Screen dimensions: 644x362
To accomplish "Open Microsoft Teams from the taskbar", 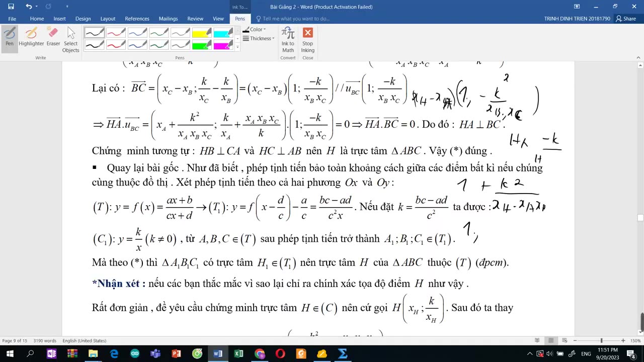I will pos(155,354).
